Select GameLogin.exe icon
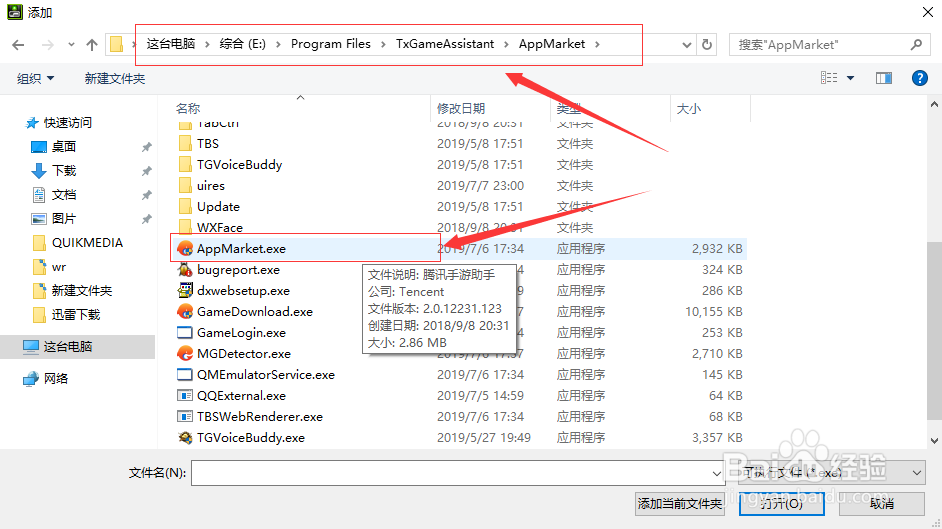This screenshot has height=529, width=942. [x=185, y=333]
